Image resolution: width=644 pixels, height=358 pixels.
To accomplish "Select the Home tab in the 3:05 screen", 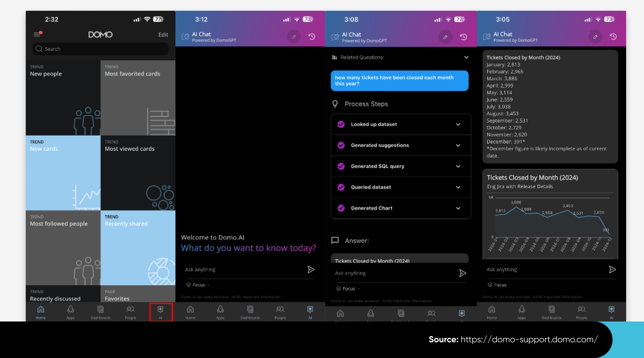I will coord(492,312).
